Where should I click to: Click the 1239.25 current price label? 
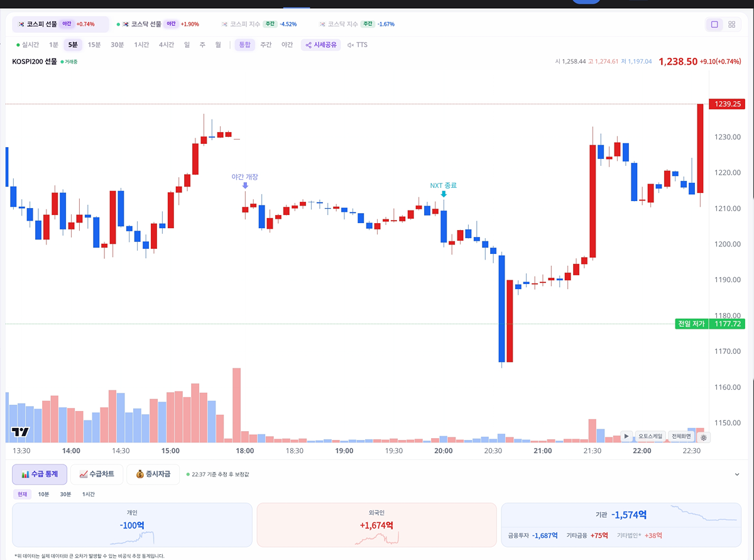pos(727,104)
